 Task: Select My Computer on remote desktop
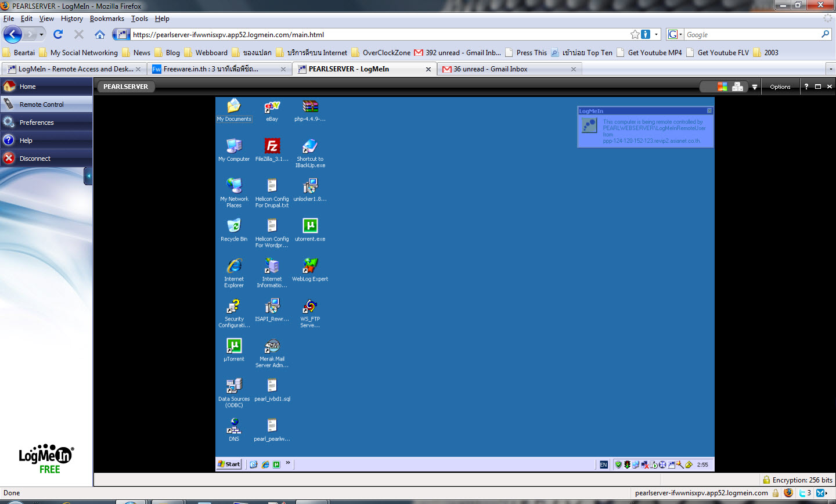point(234,150)
